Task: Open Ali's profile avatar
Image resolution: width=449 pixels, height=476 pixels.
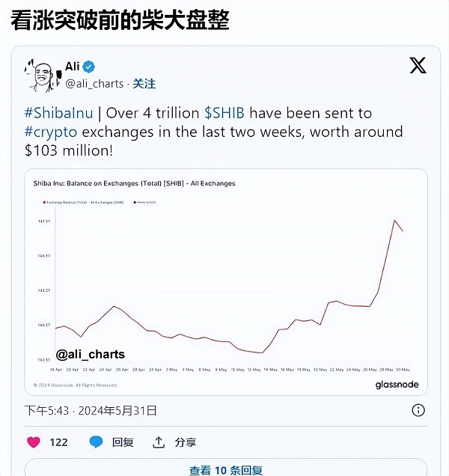Action: (42, 75)
